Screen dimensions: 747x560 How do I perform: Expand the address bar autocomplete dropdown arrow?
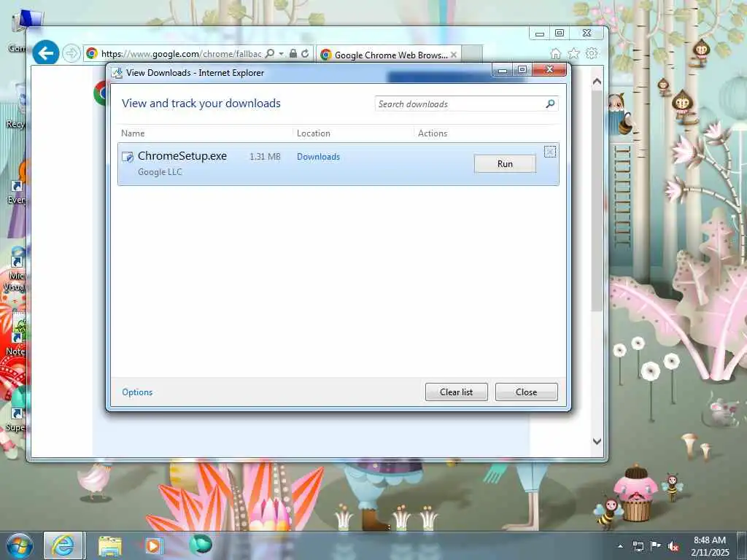(281, 53)
